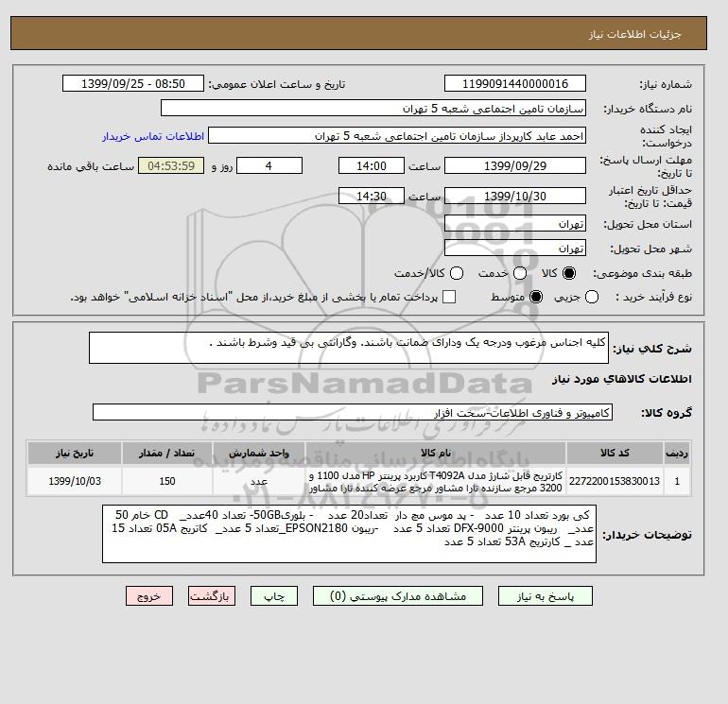Click need date cell 1399/10/03

click(75, 481)
